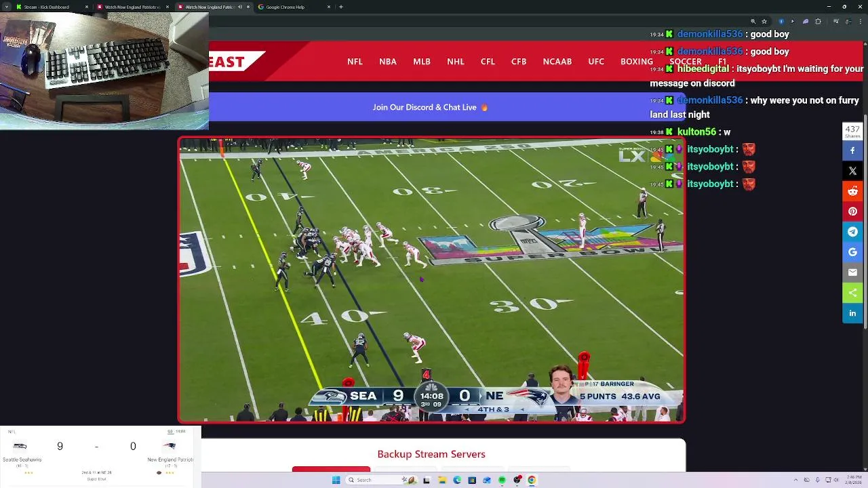Click the red East site logo
The image size is (868, 488).
[x=236, y=62]
